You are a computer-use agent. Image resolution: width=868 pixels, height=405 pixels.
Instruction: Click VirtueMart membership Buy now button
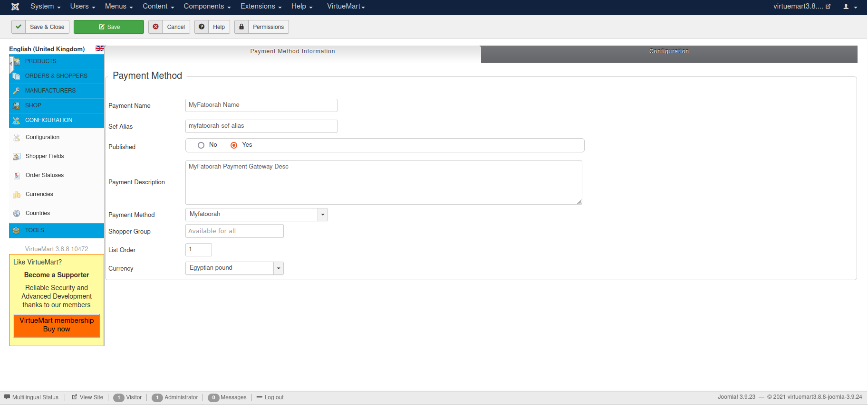pyautogui.click(x=57, y=325)
